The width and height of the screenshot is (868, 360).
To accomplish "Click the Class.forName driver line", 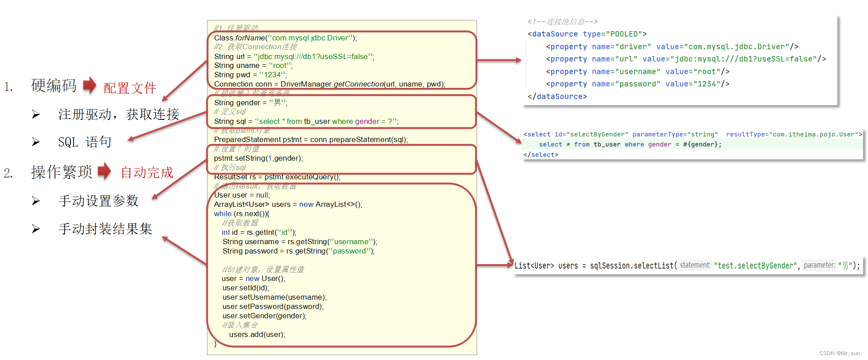I will [285, 38].
